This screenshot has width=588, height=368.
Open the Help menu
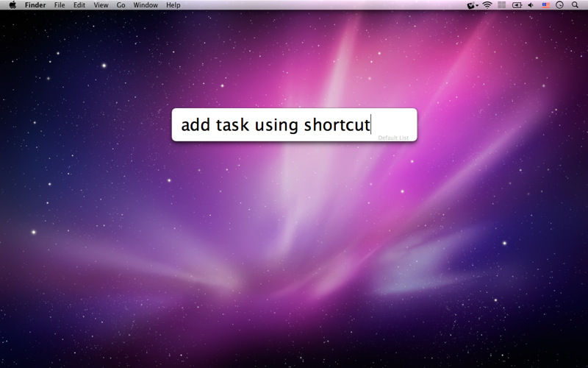[173, 5]
